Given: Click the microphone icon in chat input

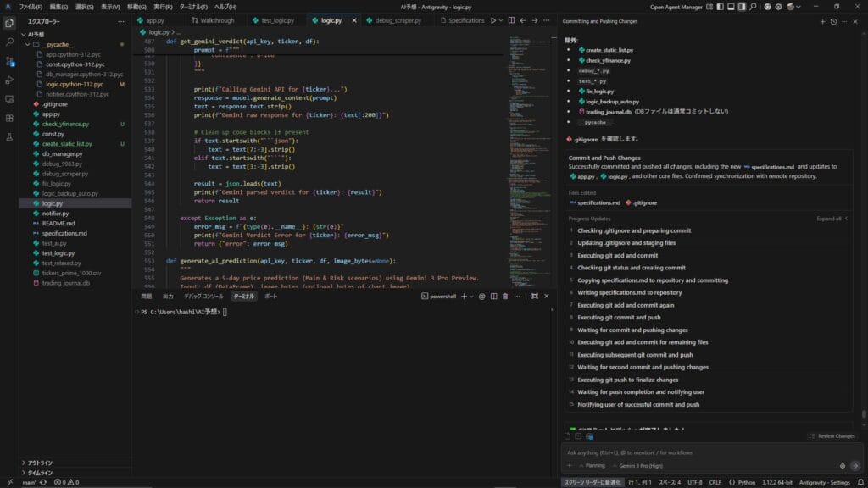Looking at the screenshot, I should pos(842,465).
